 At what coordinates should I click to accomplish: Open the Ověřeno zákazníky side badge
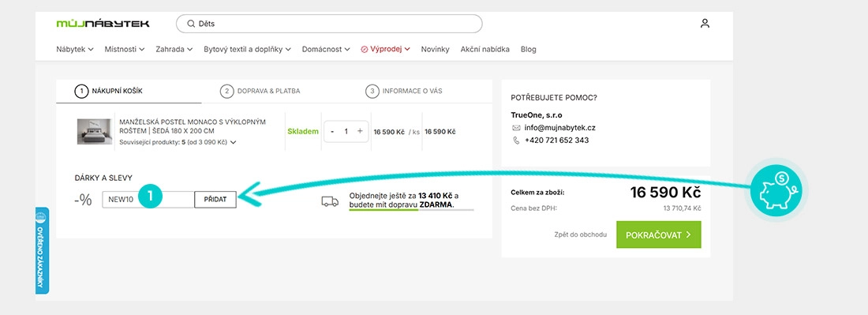(x=42, y=250)
